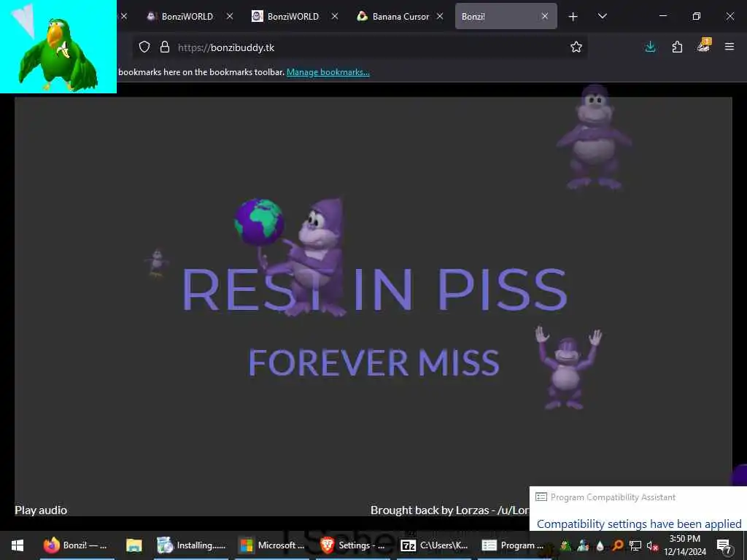
Task: Click the bonzibuddy.tk address bar
Action: 360,47
